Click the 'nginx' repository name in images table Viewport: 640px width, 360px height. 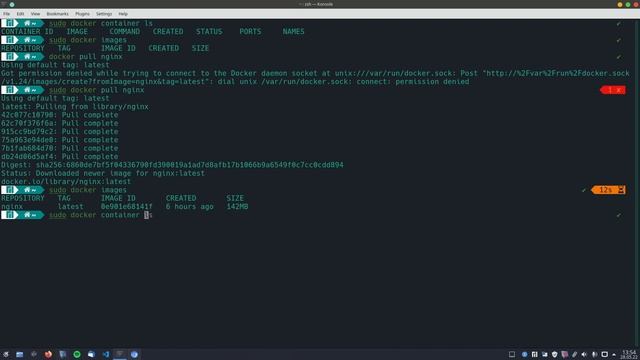click(x=12, y=207)
